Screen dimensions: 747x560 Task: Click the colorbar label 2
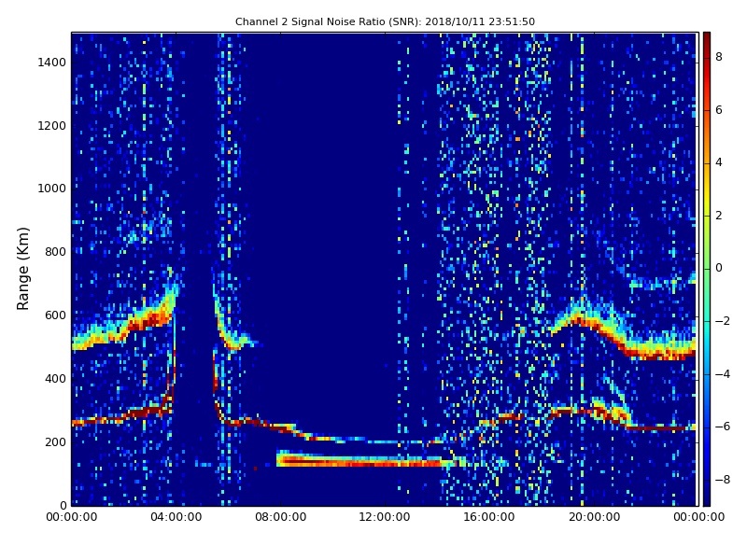[x=719, y=216]
